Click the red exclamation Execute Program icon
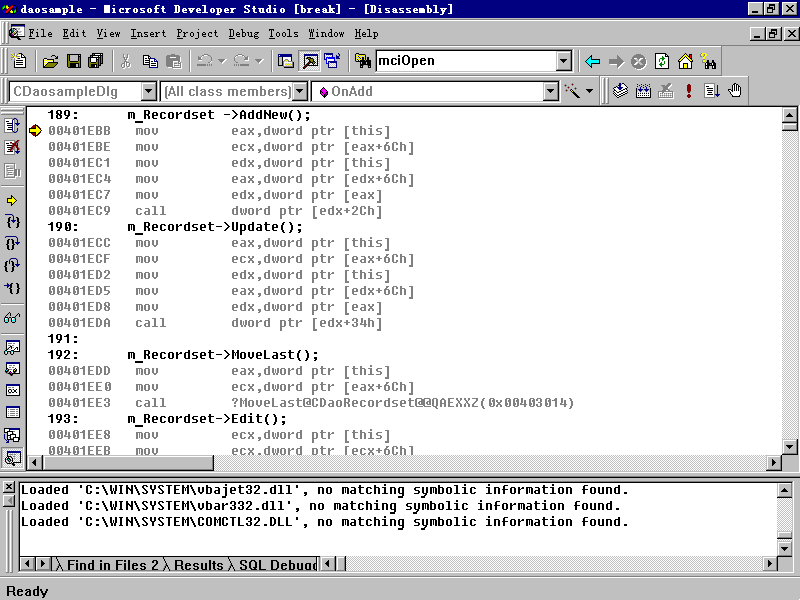800x600 pixels. [x=689, y=91]
